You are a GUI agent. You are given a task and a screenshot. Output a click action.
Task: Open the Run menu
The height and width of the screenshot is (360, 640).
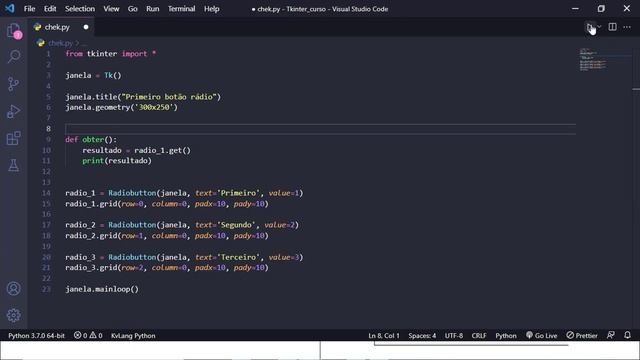[x=153, y=9]
